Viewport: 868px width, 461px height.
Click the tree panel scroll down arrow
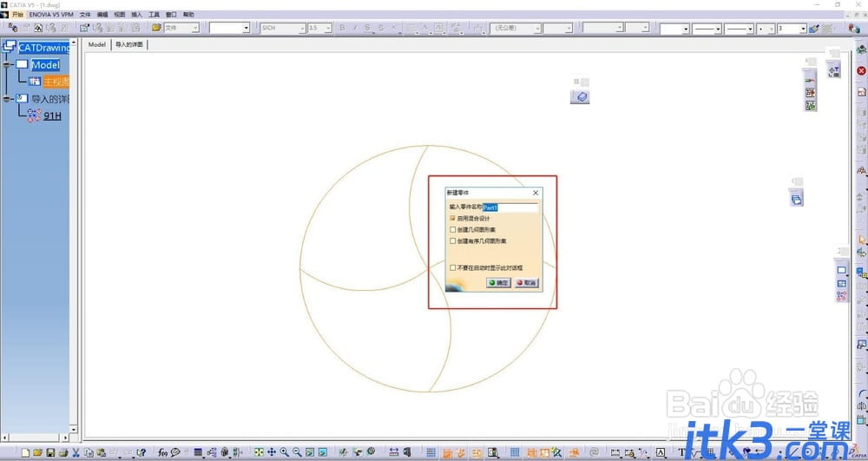(x=74, y=429)
